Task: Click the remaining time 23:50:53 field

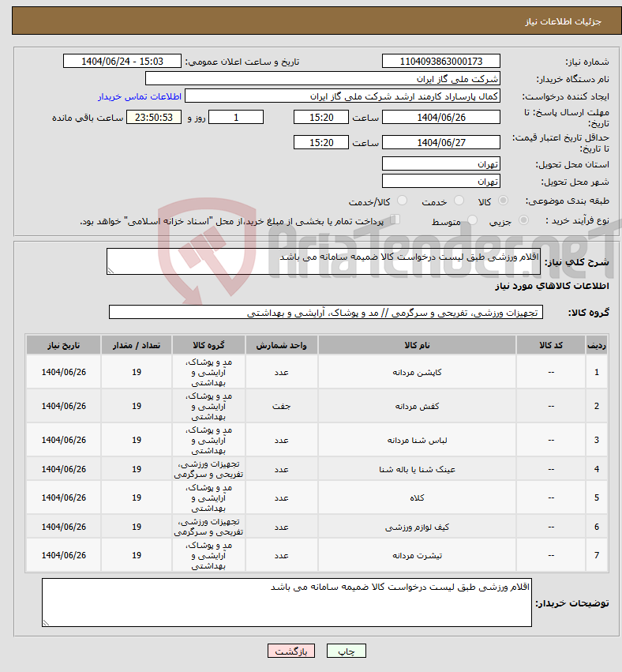Action: coord(154,117)
